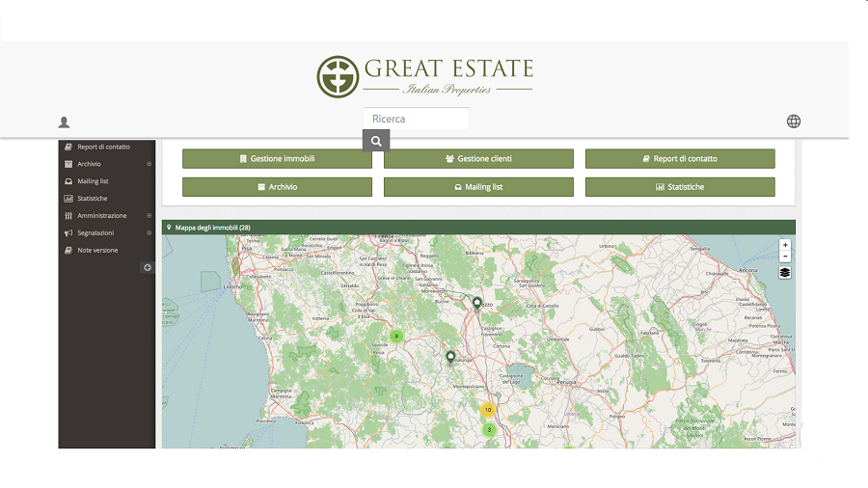Click the magnifier search button
The image size is (868, 488).
click(376, 141)
